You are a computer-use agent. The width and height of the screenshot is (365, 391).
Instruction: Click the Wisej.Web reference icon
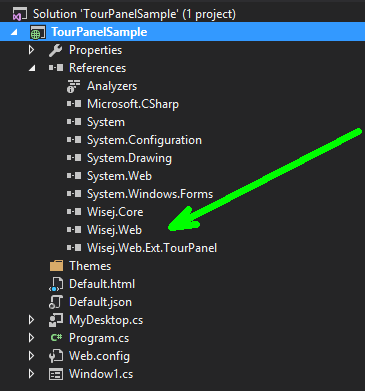point(74,230)
